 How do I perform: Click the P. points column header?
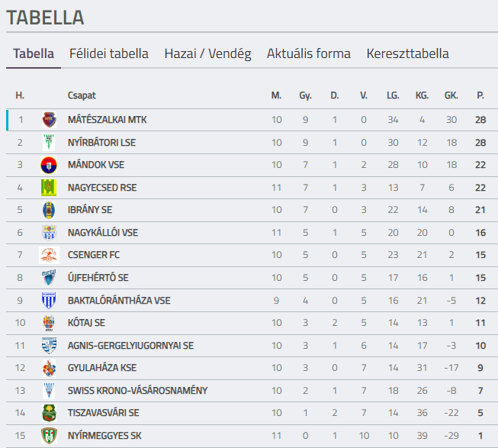pyautogui.click(x=480, y=95)
